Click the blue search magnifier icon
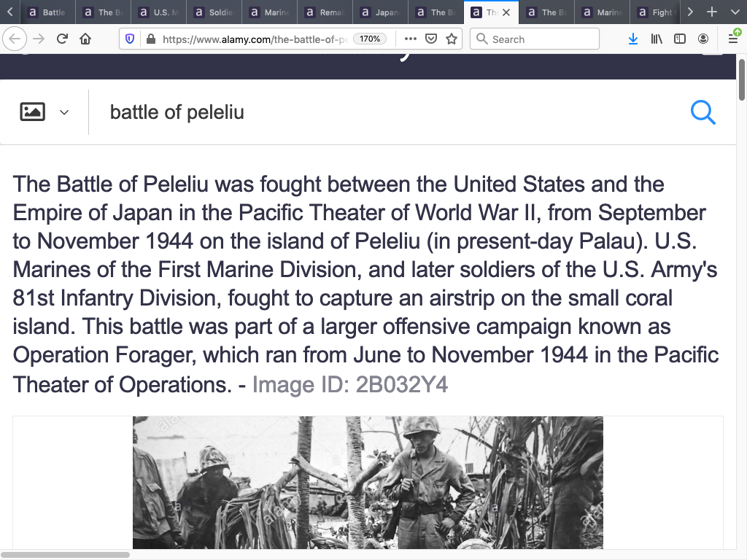The image size is (747, 560). click(703, 112)
